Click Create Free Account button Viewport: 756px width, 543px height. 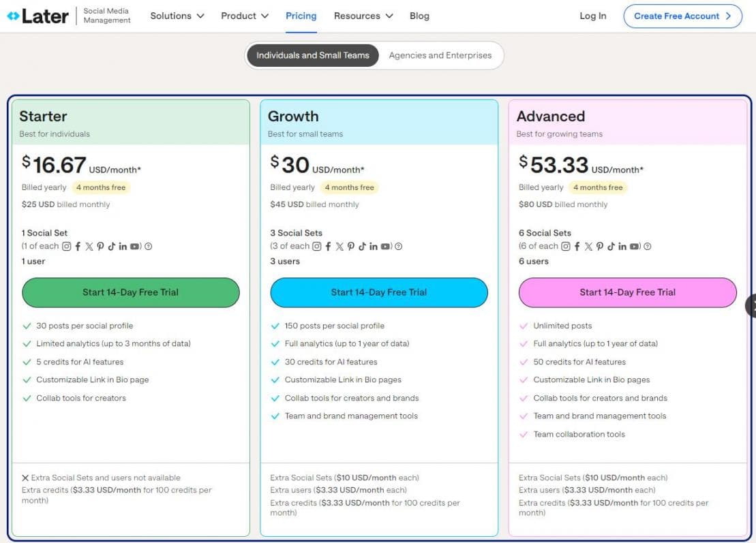click(682, 16)
